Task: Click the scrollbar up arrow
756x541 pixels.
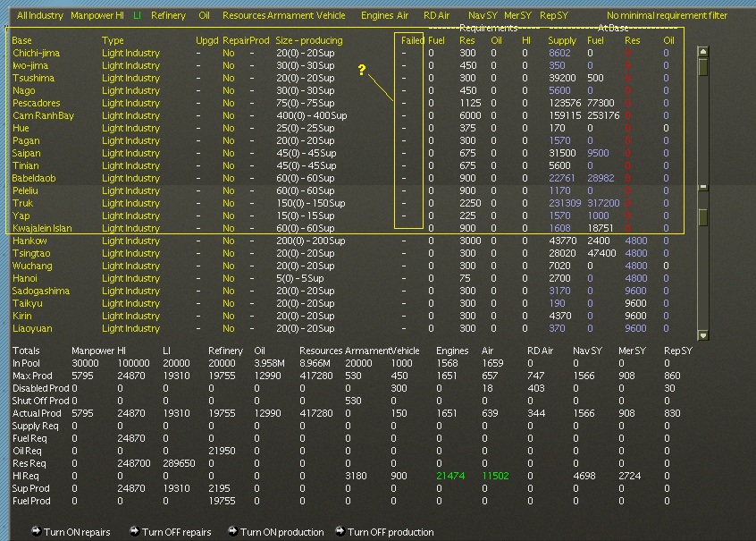Action: coord(703,52)
